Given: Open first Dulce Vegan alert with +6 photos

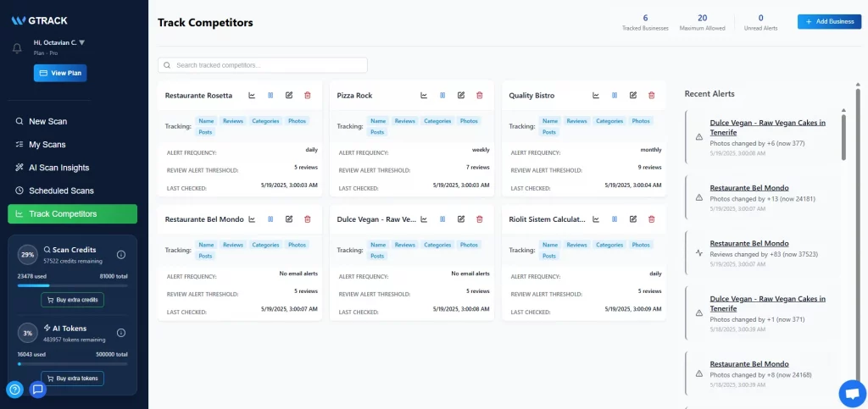Looking at the screenshot, I should tap(768, 128).
